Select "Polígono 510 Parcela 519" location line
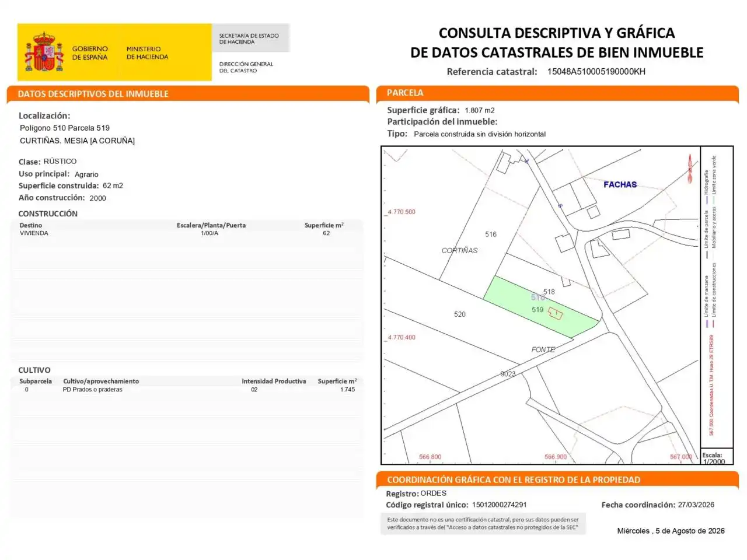 [65, 128]
